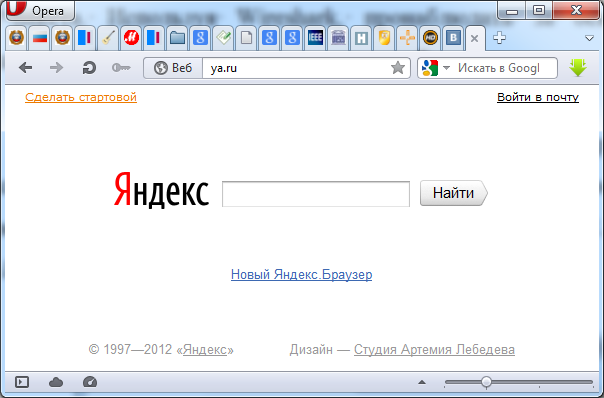Open the search engine dropdown arrow
604x398 pixels.
click(x=446, y=68)
